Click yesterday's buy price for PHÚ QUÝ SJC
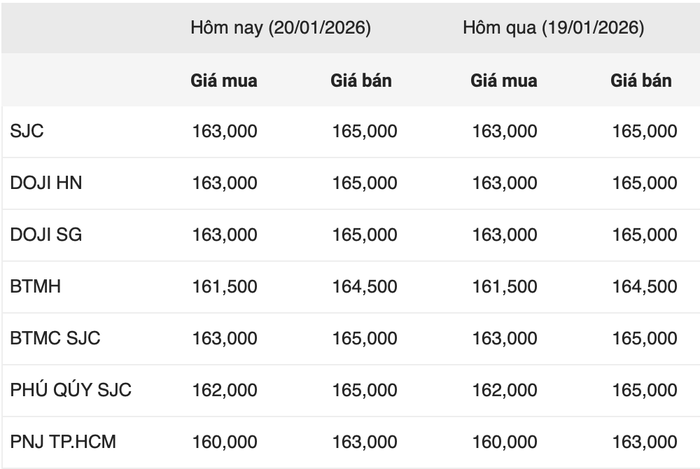The height and width of the screenshot is (469, 700). [504, 390]
